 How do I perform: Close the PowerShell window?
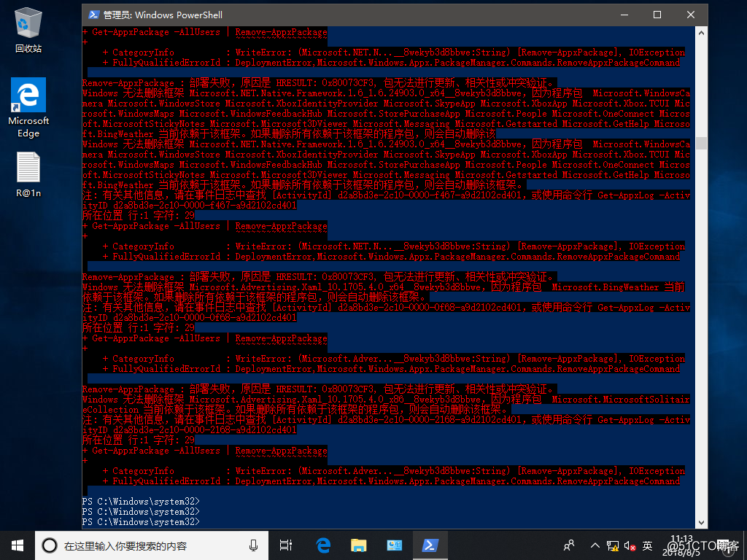pos(690,15)
